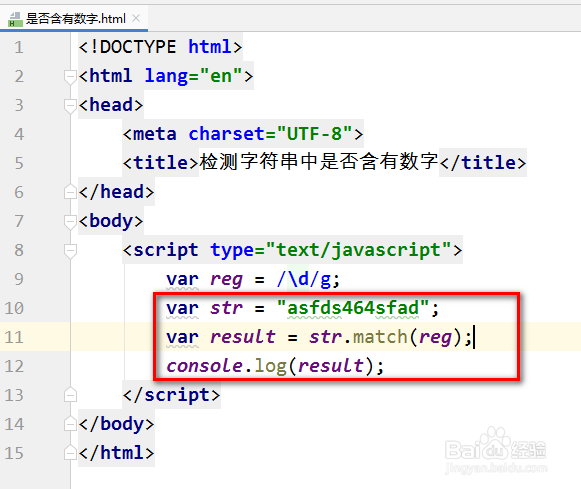This screenshot has height=489, width=581.
Task: Click the charset="UTF-8" attribute
Action: pos(270,134)
